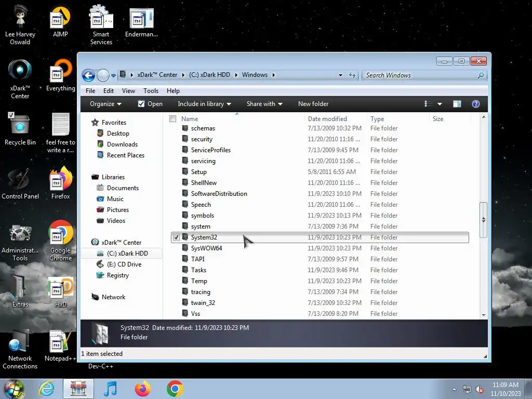Select the Recycle Bin desktop icon
Screen dimensions: 532x399
[x=20, y=129]
